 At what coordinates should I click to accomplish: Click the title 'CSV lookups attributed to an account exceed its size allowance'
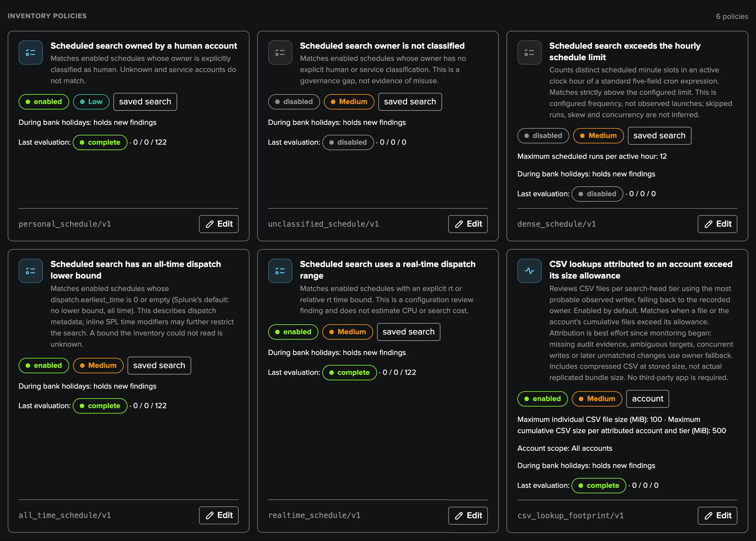(x=641, y=270)
